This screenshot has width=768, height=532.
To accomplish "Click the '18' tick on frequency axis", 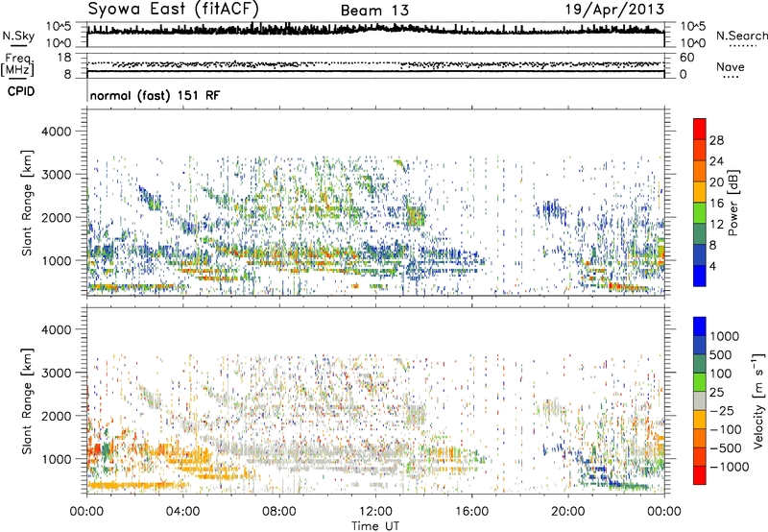I will pos(64,58).
